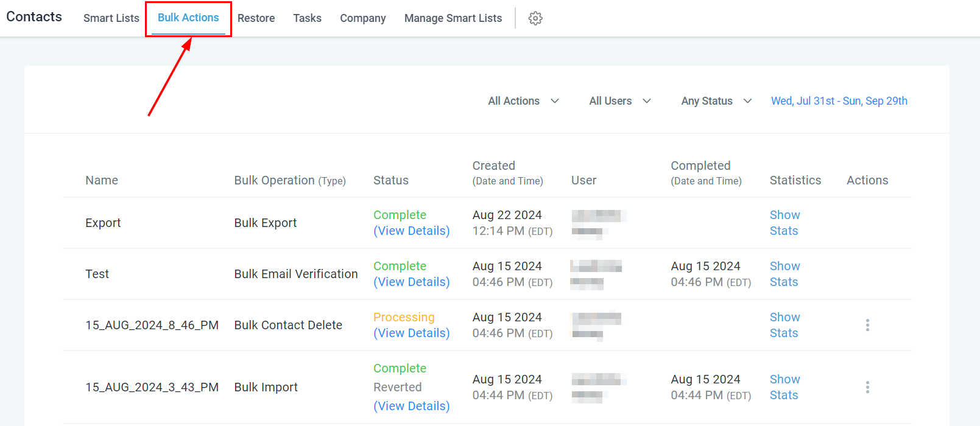Expand the Any Status filter dropdown
The height and width of the screenshot is (426, 980).
click(716, 101)
